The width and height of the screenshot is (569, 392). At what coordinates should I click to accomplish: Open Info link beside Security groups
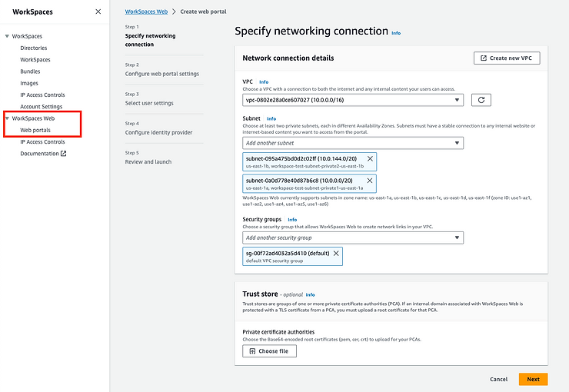tap(292, 220)
